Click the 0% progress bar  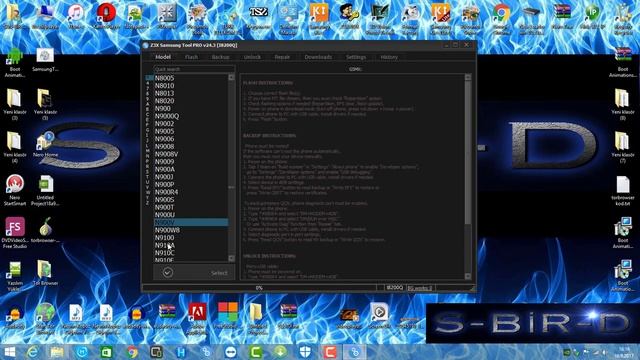(259, 288)
